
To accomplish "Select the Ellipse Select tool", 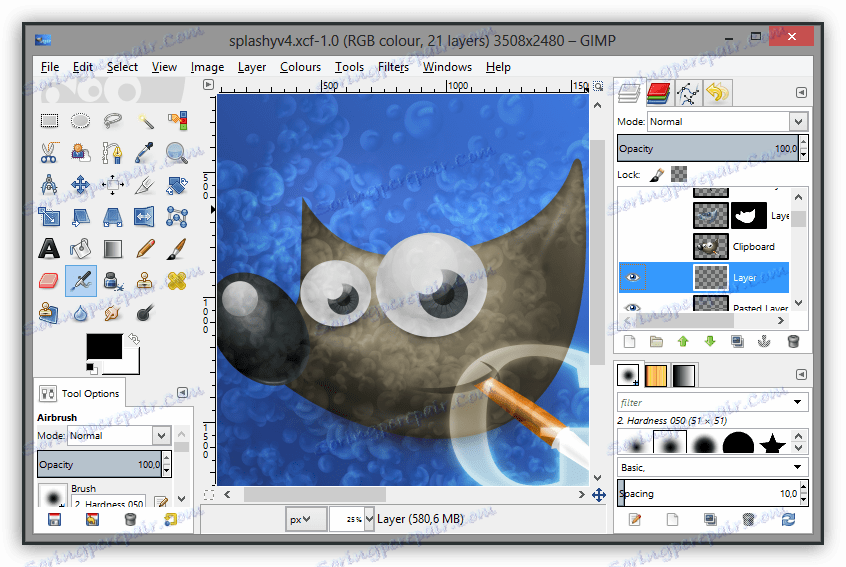I will (x=80, y=120).
